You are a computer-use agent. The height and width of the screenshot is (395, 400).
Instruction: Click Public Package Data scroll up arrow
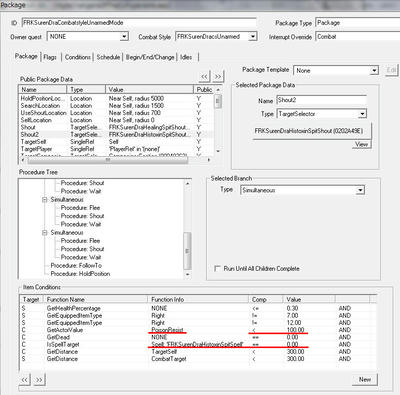tap(218, 89)
